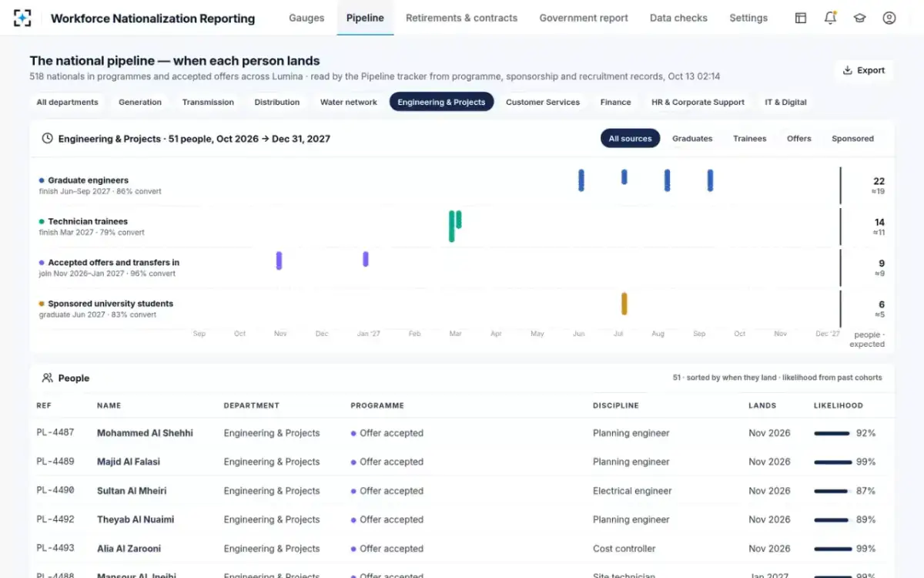Filter by Finance department
This screenshot has width=924, height=578.
pyautogui.click(x=616, y=102)
